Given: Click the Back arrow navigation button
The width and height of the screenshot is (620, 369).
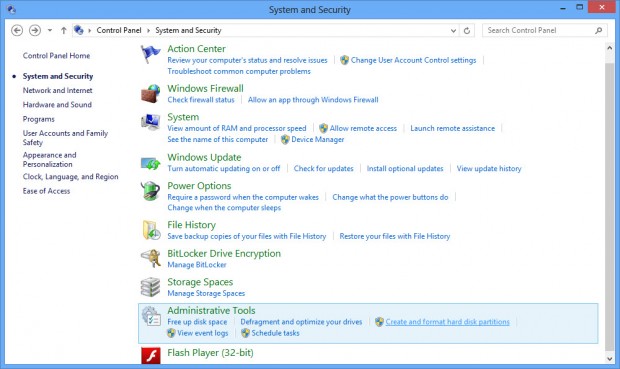Looking at the screenshot, I should 17,30.
